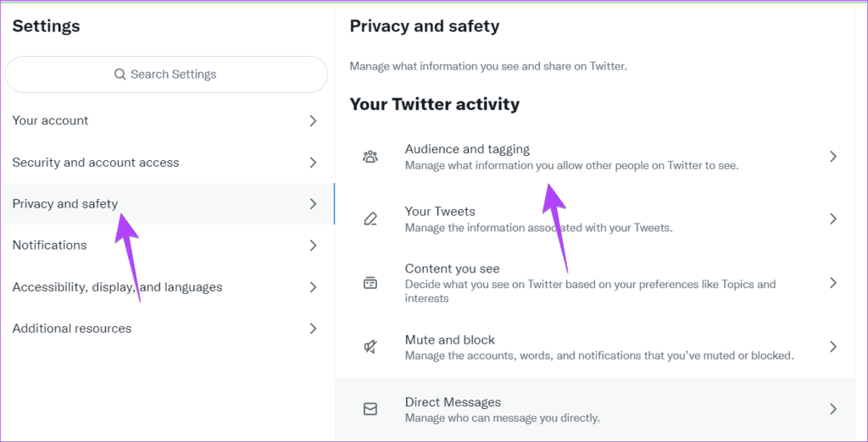Open Mute and block settings
This screenshot has width=868, height=442.
click(x=450, y=340)
